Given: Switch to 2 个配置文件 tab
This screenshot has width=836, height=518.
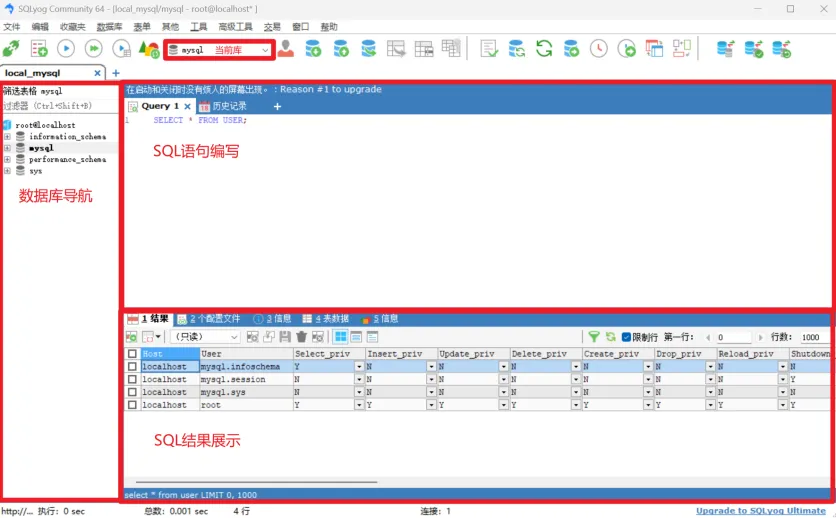Looking at the screenshot, I should (209, 319).
